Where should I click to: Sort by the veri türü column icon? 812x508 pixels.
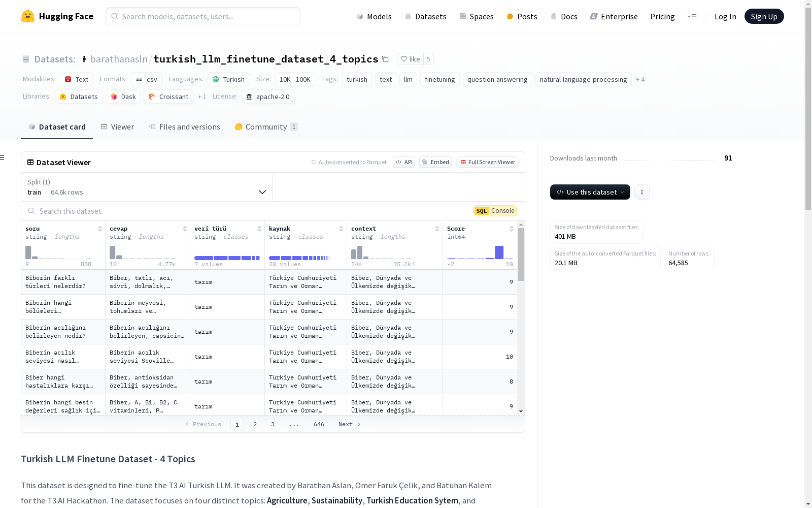(x=259, y=229)
